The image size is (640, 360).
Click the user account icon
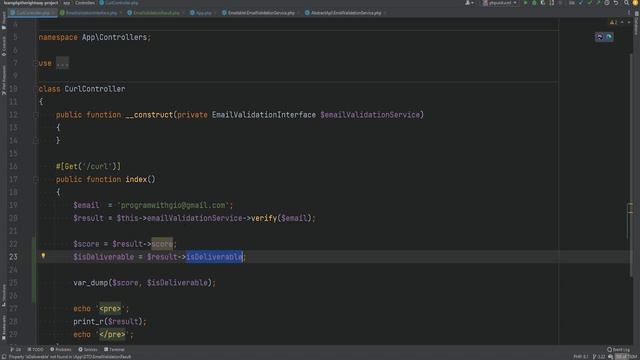click(x=469, y=3)
